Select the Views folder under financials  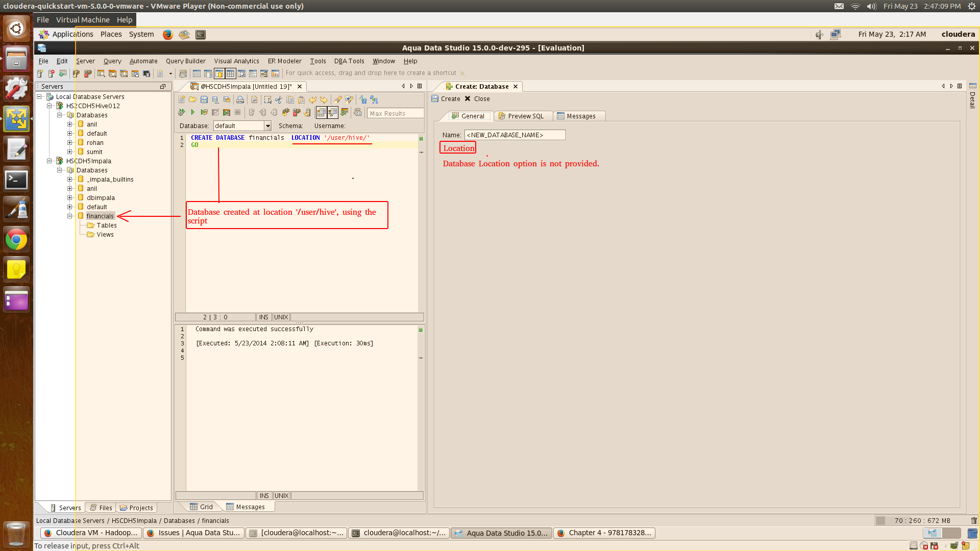coord(101,235)
